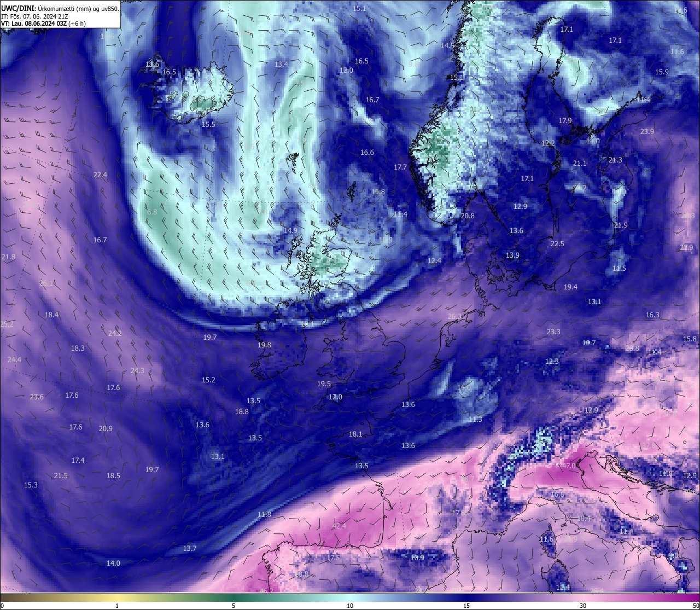The width and height of the screenshot is (700, 610).
Task: Click the 22.5 map value
Action: (x=557, y=244)
